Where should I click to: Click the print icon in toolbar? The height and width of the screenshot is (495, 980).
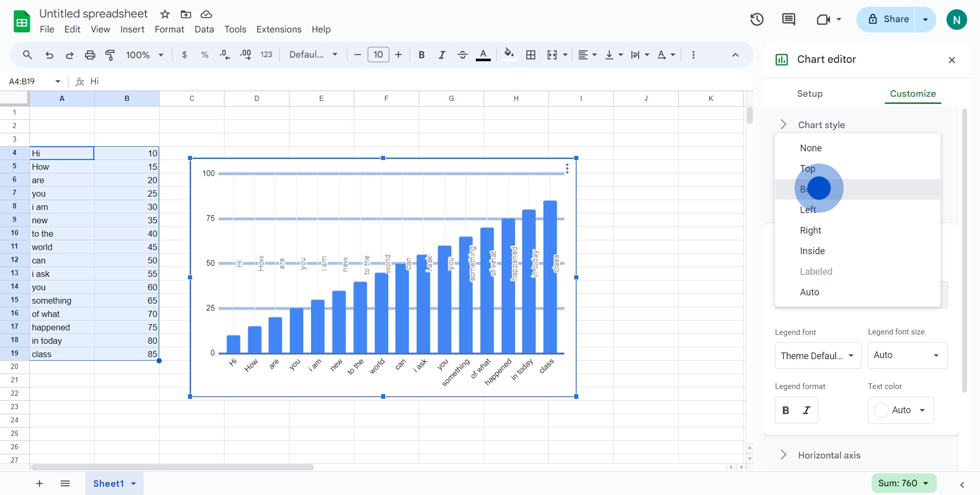click(x=90, y=55)
